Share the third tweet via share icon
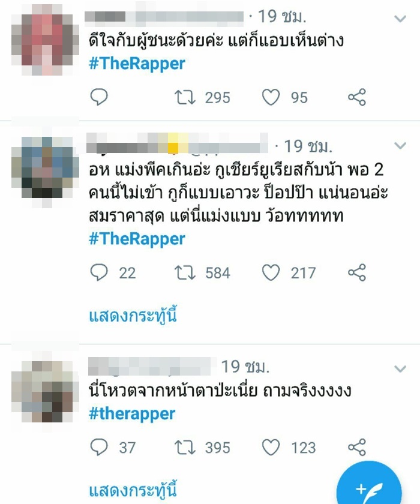Screen dimensions: 420x504 click(357, 448)
